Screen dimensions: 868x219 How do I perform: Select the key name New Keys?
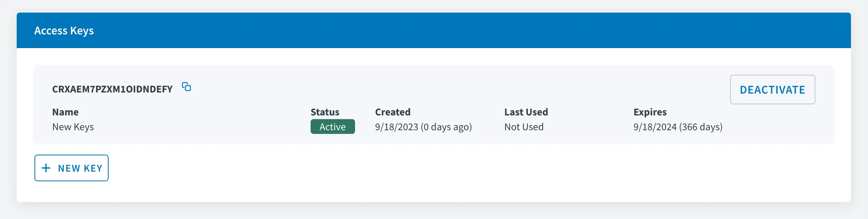(73, 127)
